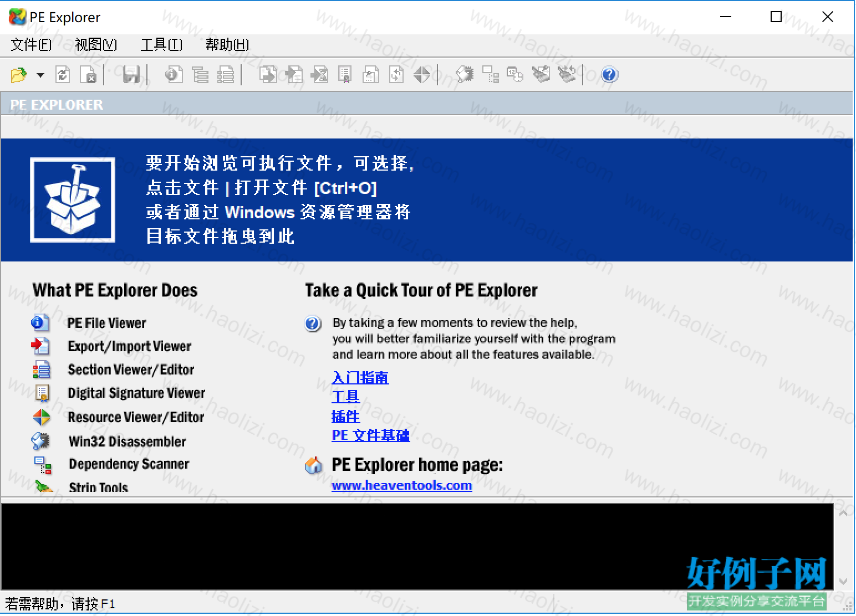Click the 'Win32 Disassembler' label
The image size is (856, 616).
click(x=128, y=442)
